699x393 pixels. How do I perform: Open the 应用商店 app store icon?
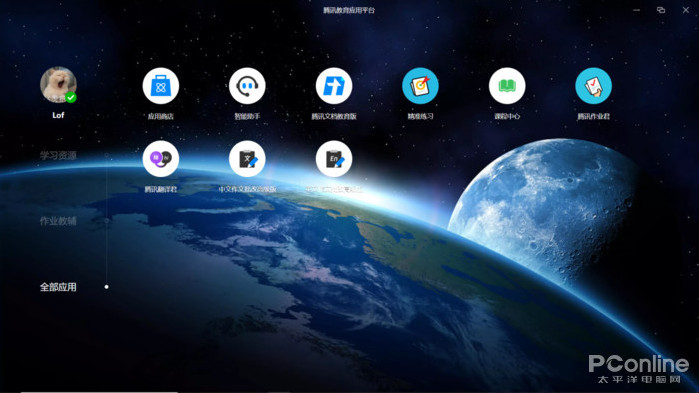coord(160,86)
